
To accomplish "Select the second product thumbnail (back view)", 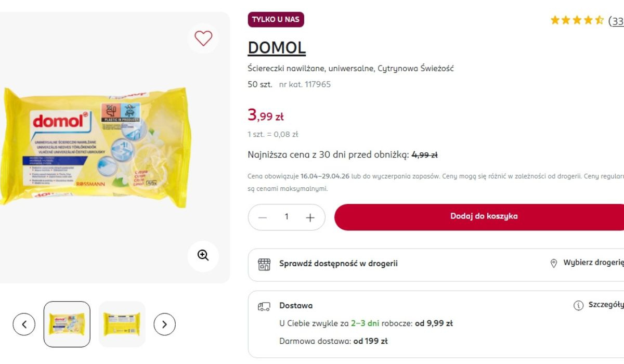I will click(x=122, y=324).
